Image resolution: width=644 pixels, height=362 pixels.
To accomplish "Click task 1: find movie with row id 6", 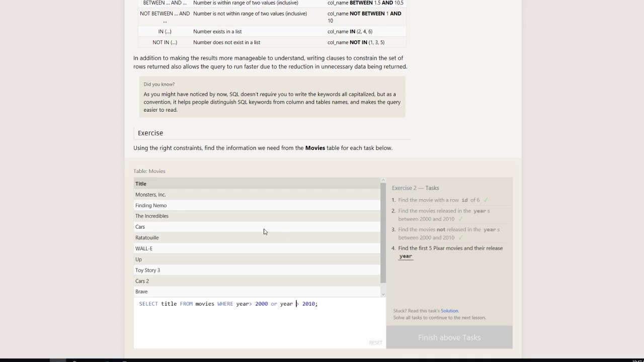I will [439, 200].
